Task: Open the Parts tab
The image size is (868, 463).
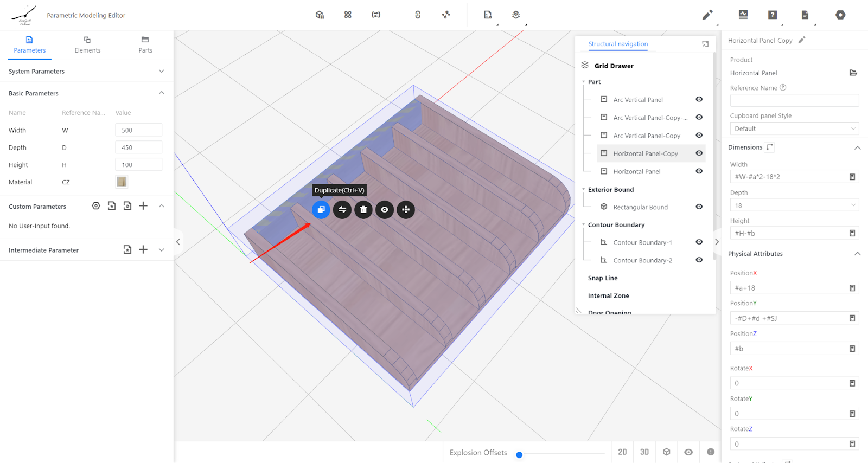Action: [x=145, y=44]
